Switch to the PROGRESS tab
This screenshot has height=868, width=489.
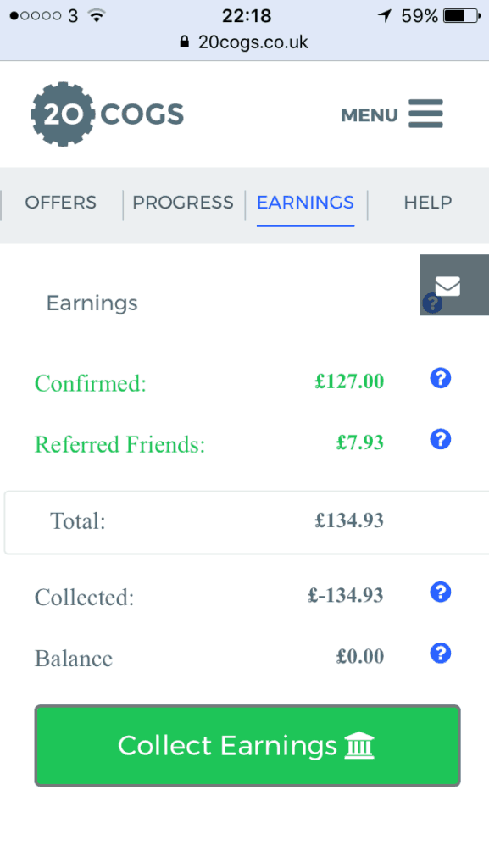(183, 203)
